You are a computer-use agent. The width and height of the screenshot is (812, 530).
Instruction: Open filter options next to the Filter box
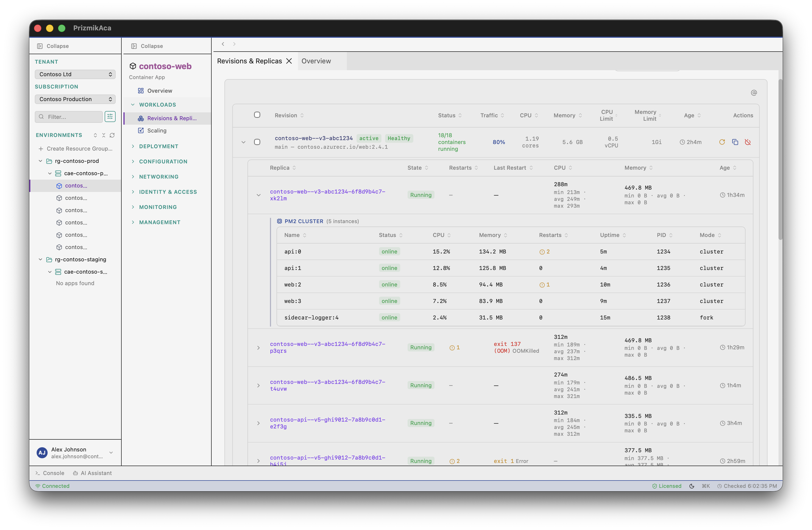click(110, 117)
